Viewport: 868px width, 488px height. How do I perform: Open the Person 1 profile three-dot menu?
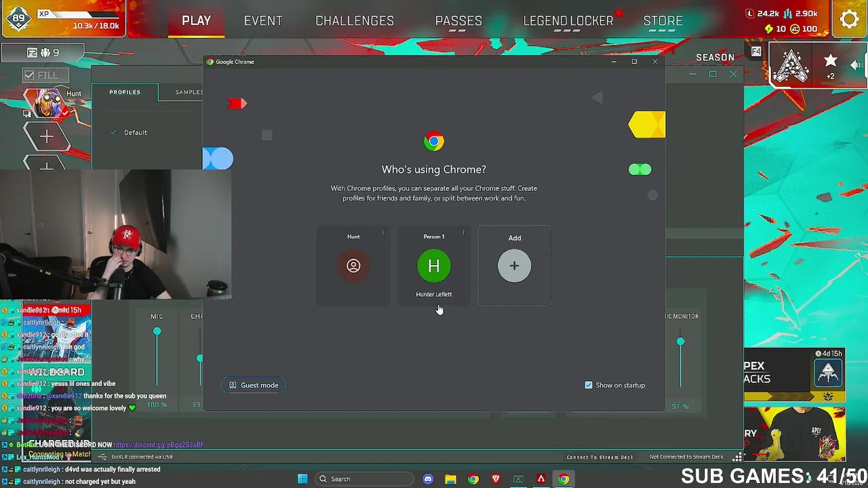[x=463, y=233]
